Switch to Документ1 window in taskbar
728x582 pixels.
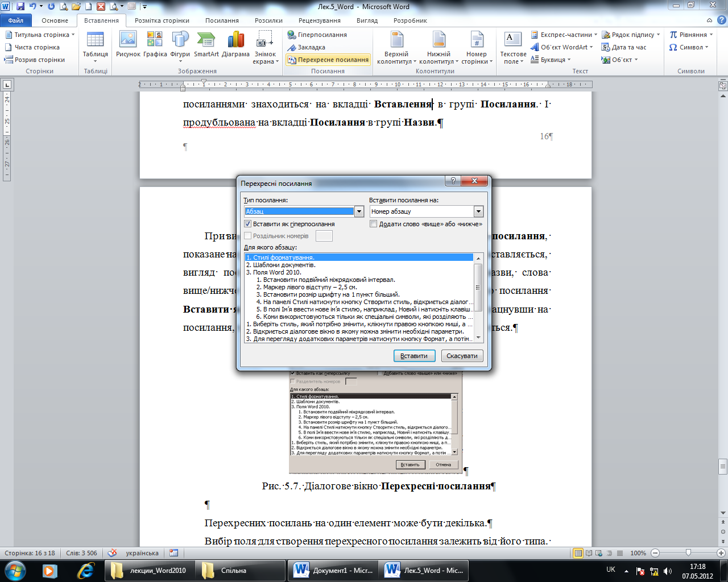click(332, 571)
